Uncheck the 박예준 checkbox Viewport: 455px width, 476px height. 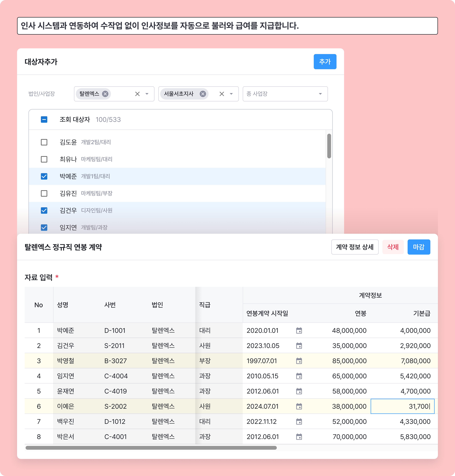click(44, 176)
